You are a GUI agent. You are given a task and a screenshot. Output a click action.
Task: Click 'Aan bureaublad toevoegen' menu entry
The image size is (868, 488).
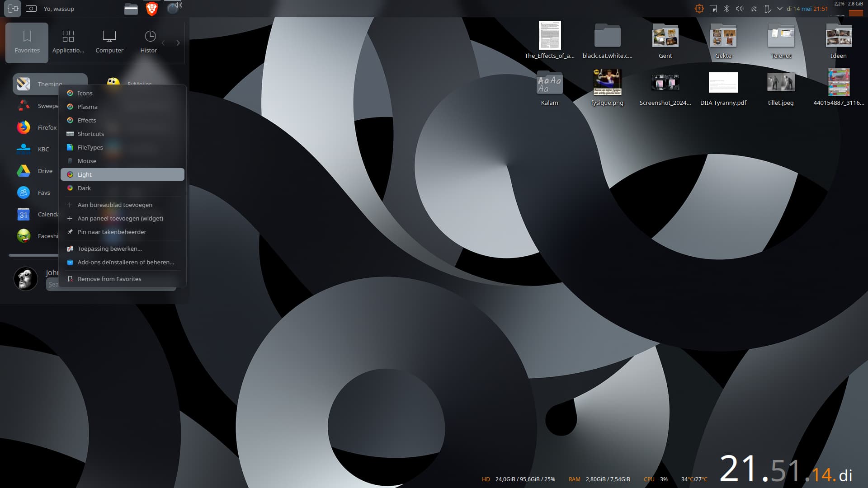(123, 205)
